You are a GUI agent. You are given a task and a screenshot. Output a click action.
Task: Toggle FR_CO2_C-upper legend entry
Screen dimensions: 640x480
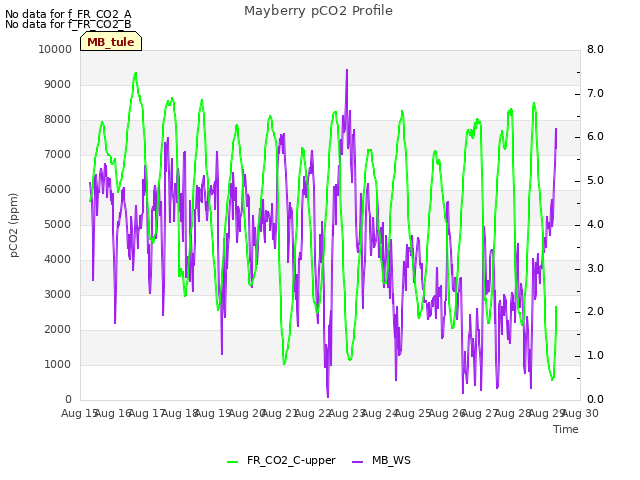pos(281,460)
